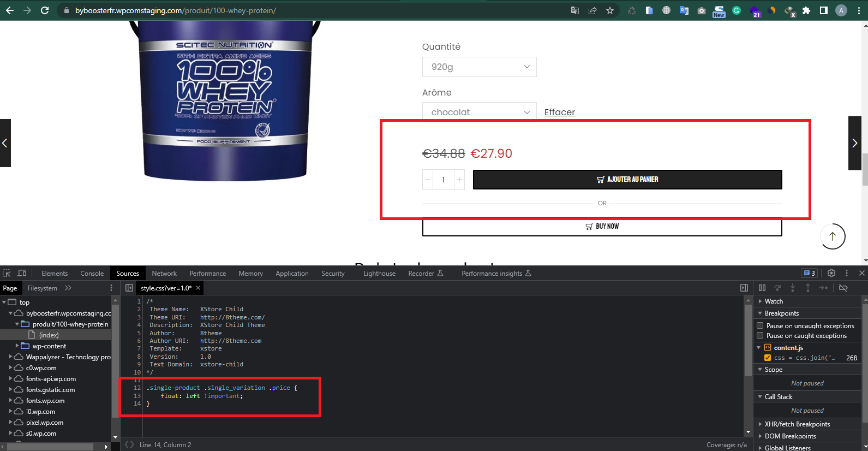Show more navigator tabs chevron
The width and height of the screenshot is (868, 451).
(68, 288)
